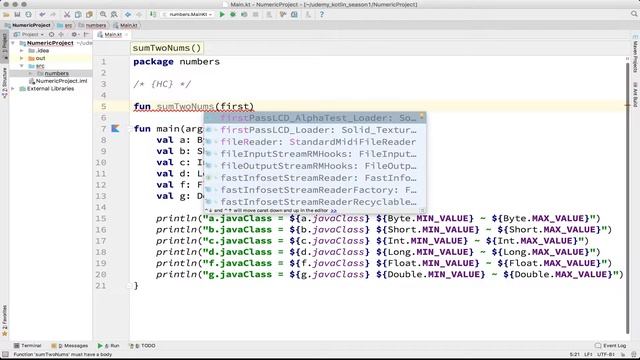The height and width of the screenshot is (360, 640).
Task: Choose firstPassLCD_AlphaTest_Loader completion suggestion
Action: [x=315, y=118]
